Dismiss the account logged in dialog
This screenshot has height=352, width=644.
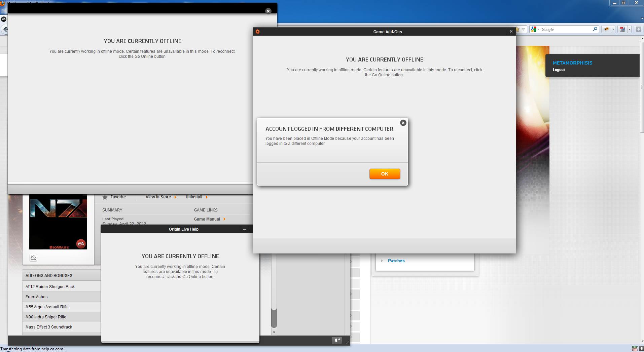403,123
